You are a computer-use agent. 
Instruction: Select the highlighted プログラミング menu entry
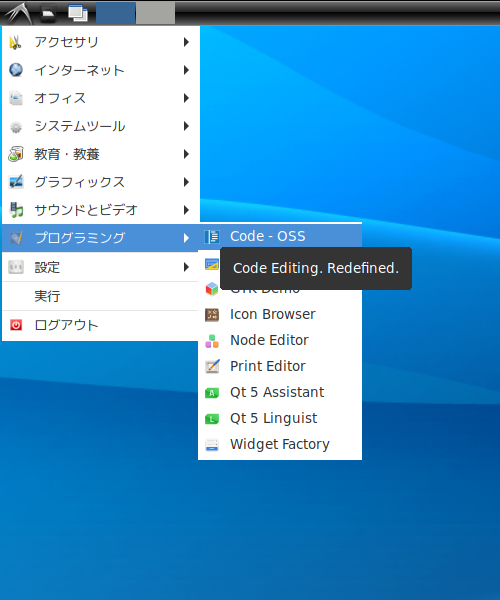coord(100,238)
